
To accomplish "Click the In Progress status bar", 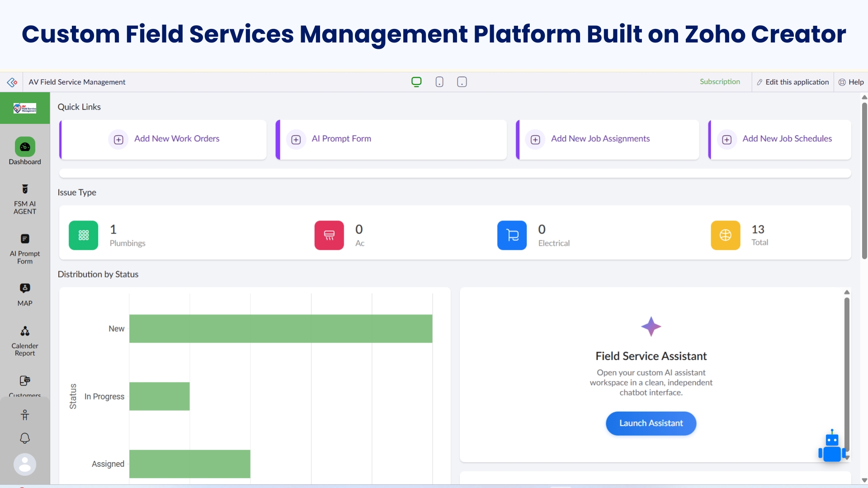I will pyautogui.click(x=160, y=396).
